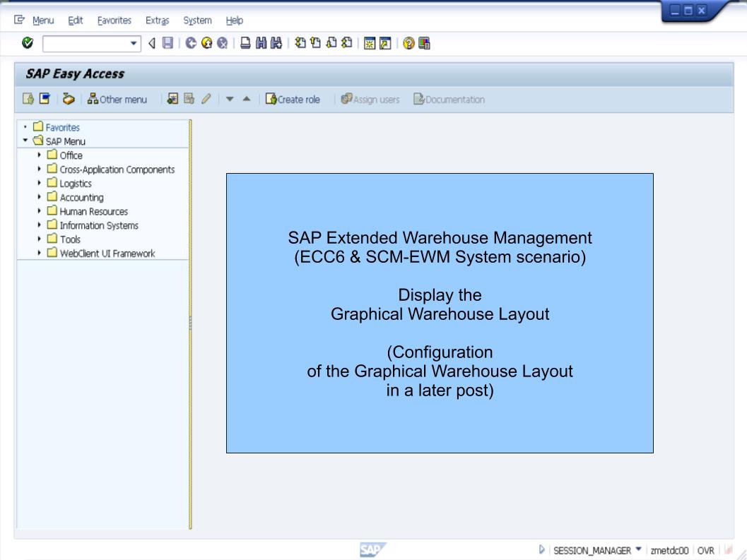Open the System menu

click(197, 20)
